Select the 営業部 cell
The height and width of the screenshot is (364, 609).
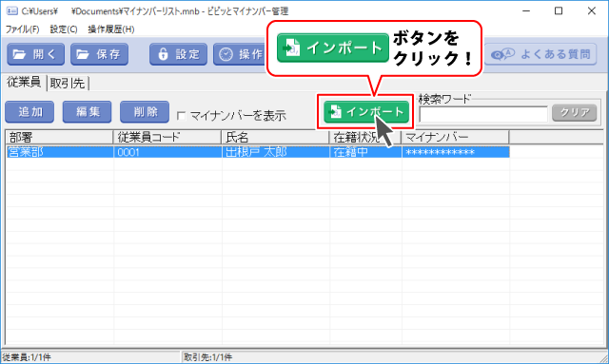tap(60, 152)
